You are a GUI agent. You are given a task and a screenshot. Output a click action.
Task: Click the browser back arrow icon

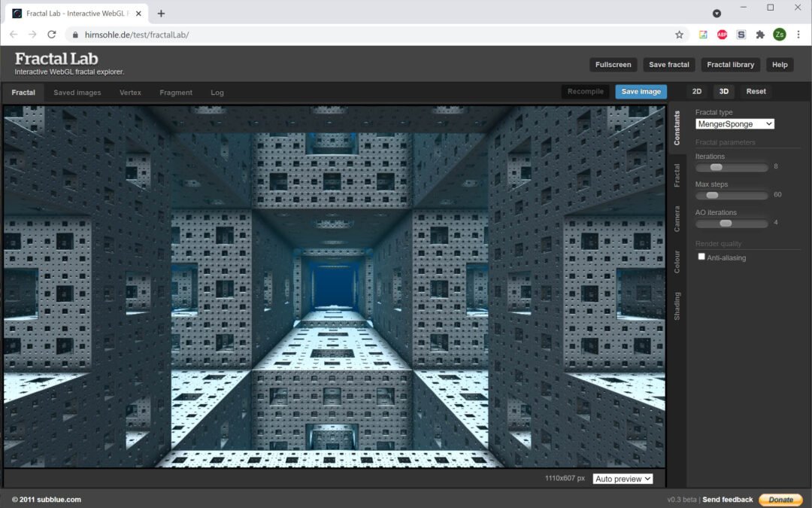click(14, 35)
